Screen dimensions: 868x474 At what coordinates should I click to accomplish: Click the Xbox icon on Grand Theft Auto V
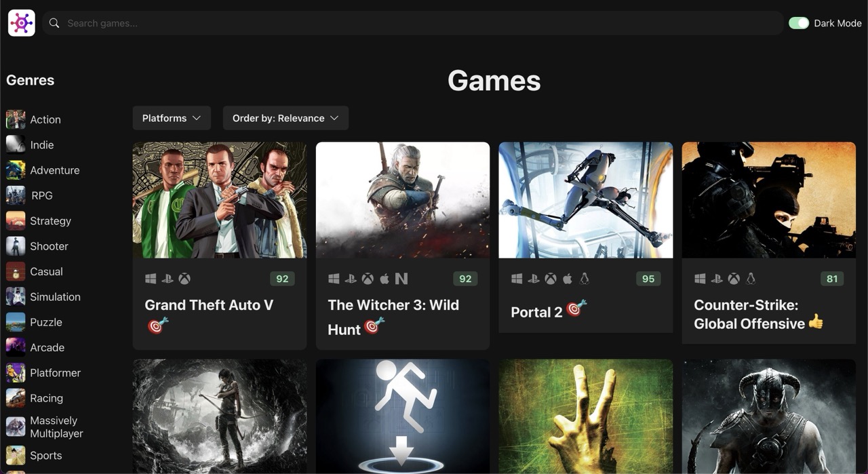pos(184,279)
